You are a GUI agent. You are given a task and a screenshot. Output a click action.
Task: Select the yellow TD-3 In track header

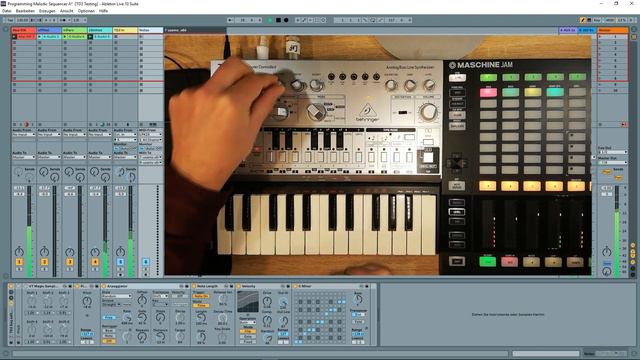(x=125, y=30)
